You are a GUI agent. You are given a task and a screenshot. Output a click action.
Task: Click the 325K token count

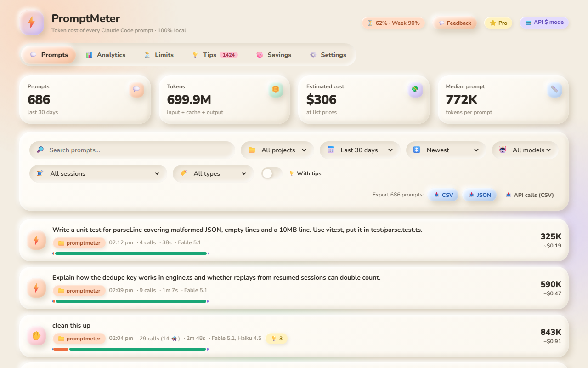coord(551,236)
